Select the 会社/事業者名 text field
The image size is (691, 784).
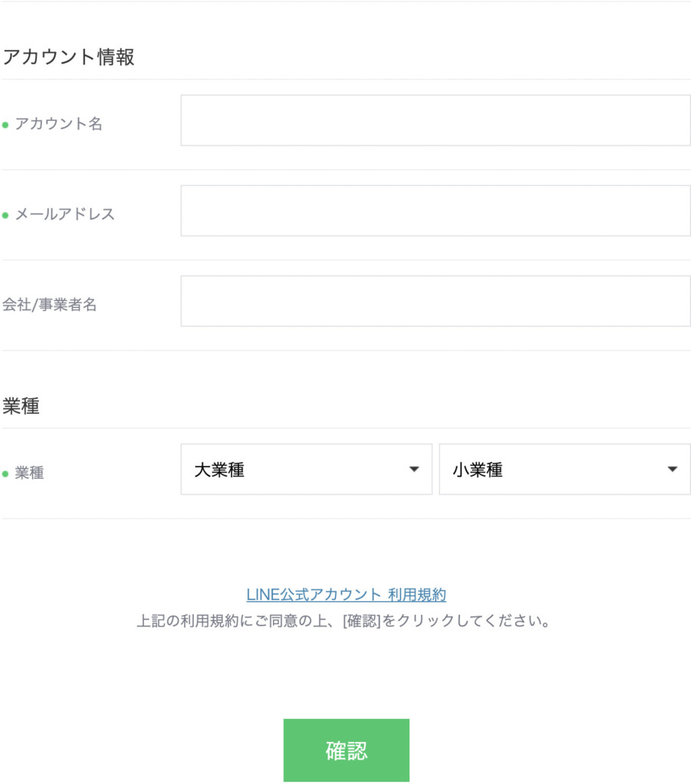coord(435,301)
